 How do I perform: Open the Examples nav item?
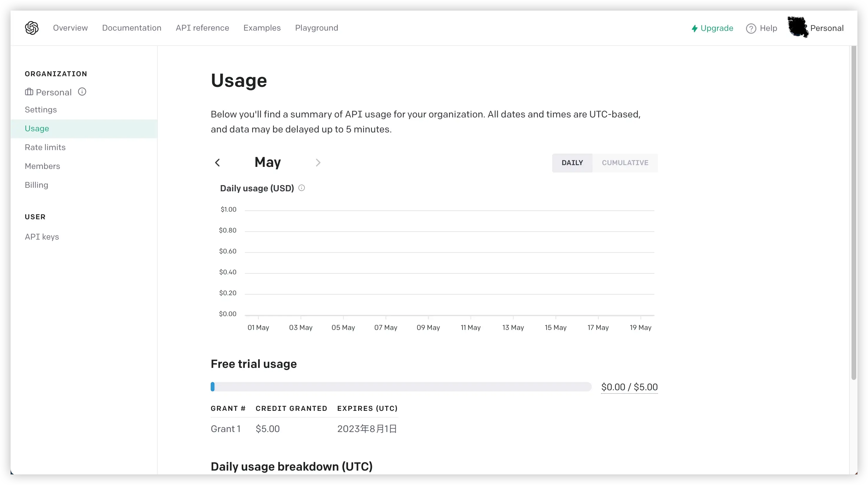(x=262, y=28)
